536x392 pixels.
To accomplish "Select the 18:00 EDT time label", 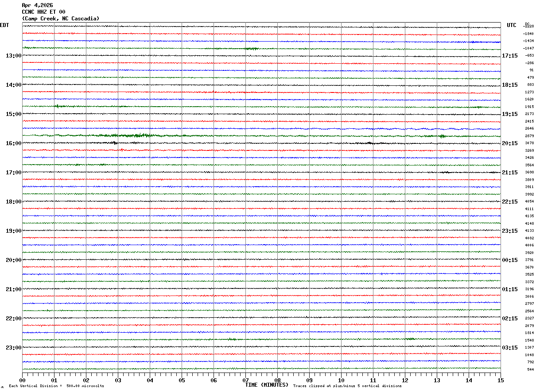I will tap(13, 202).
